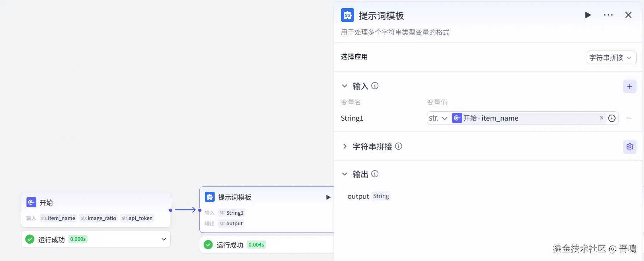Open the str. type dropdown for String1
The height and width of the screenshot is (261, 644).
coord(438,118)
